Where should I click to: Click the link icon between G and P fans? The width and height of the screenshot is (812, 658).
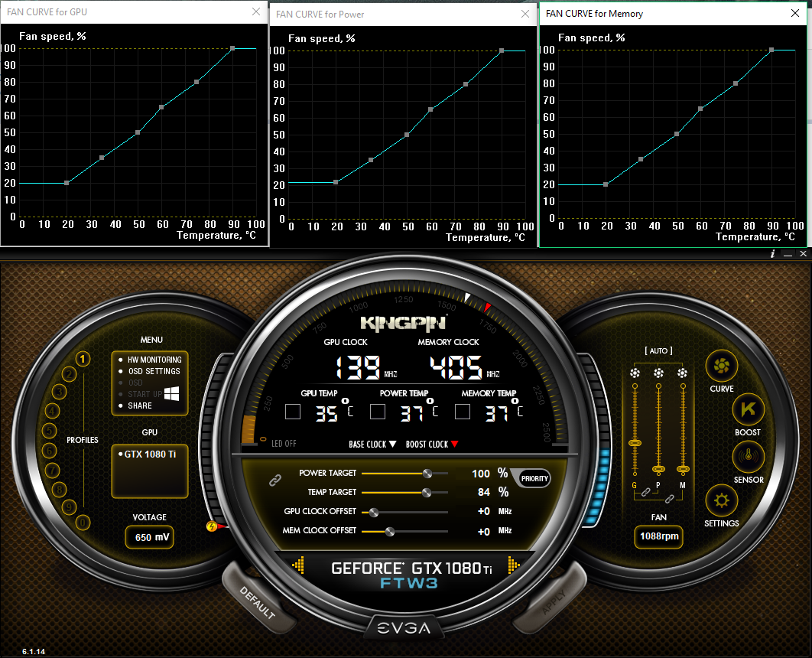[x=646, y=492]
